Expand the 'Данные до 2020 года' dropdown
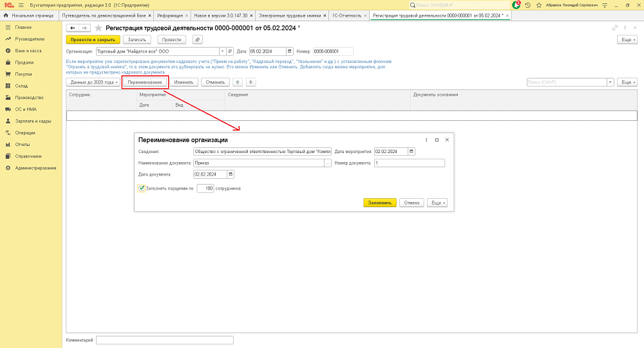The height and width of the screenshot is (348, 644). [x=93, y=82]
